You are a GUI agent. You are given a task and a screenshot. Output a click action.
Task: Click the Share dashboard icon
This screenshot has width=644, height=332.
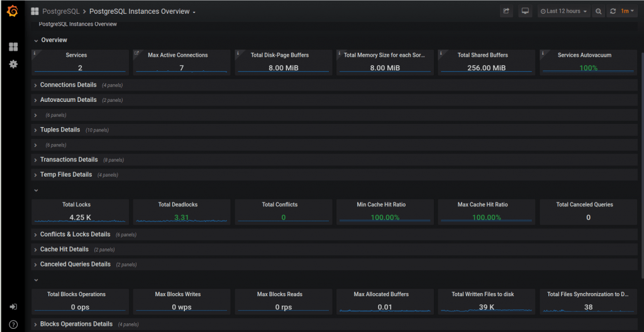tap(506, 11)
